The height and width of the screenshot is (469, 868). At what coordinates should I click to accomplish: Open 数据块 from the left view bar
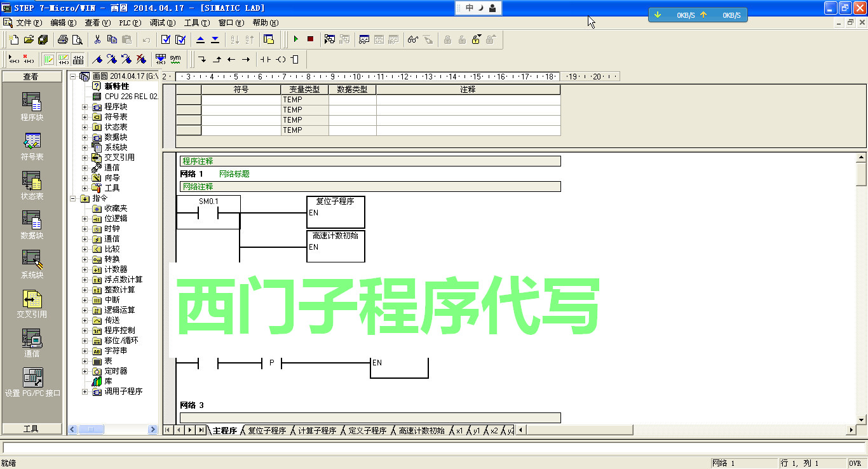point(32,224)
